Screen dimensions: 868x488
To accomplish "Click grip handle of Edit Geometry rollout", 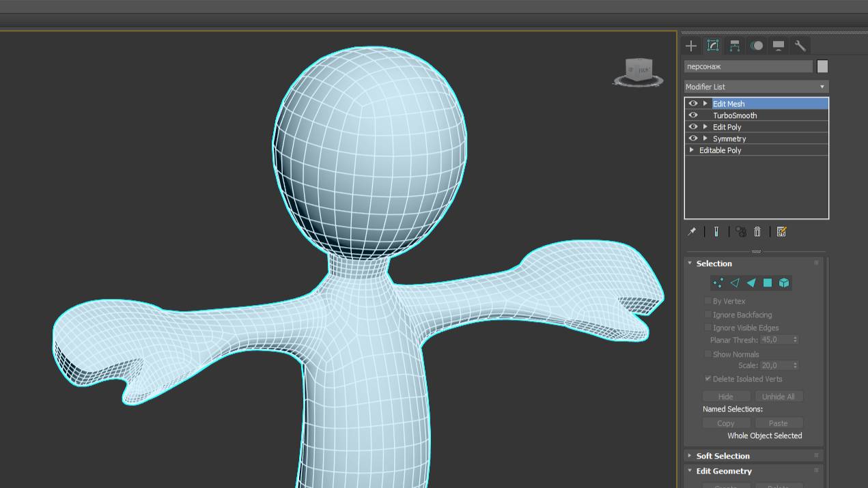I will (x=816, y=470).
